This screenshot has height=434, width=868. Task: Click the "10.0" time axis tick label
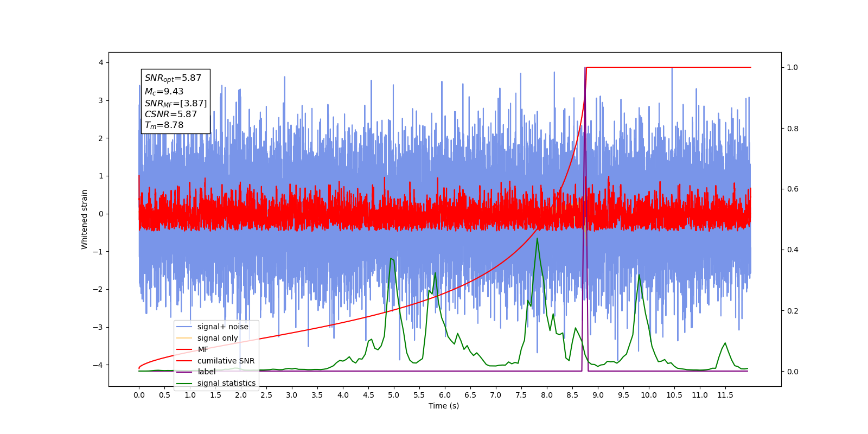tap(649, 395)
